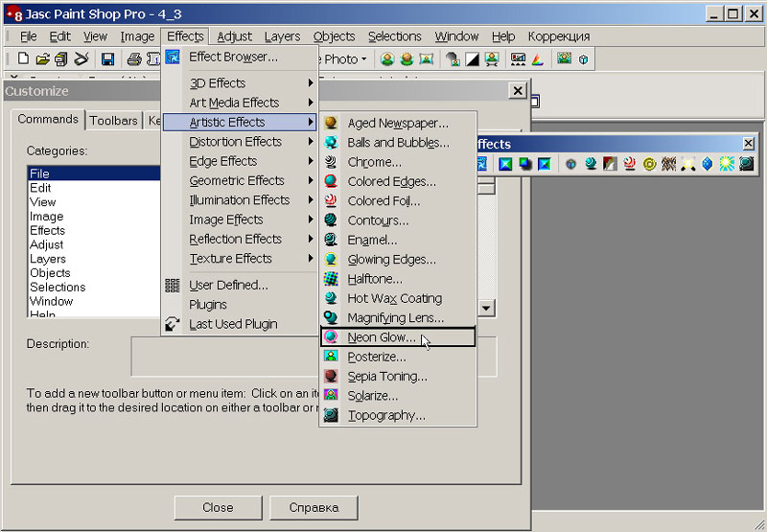
Task: Choose Neon Glow from Artistic Effects
Action: [382, 337]
